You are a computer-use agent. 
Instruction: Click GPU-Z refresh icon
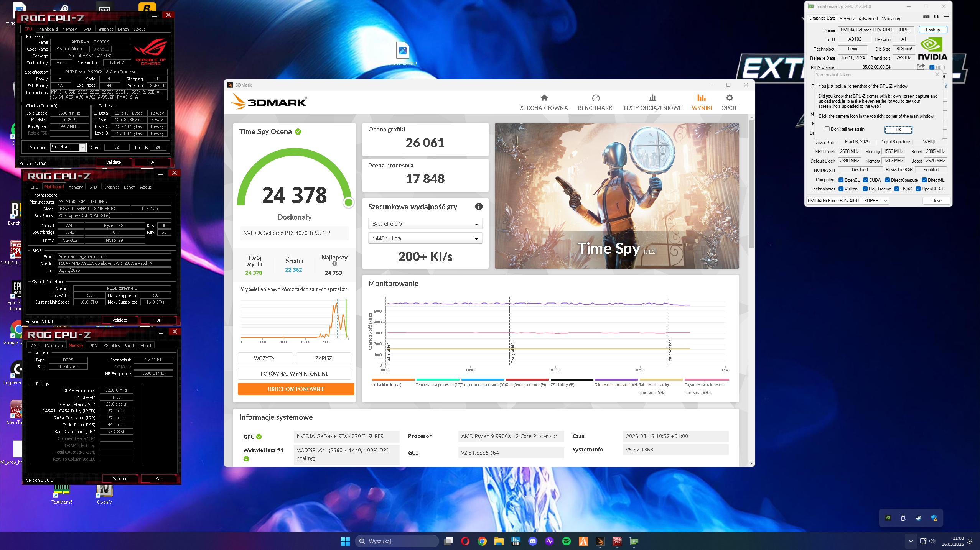(936, 17)
